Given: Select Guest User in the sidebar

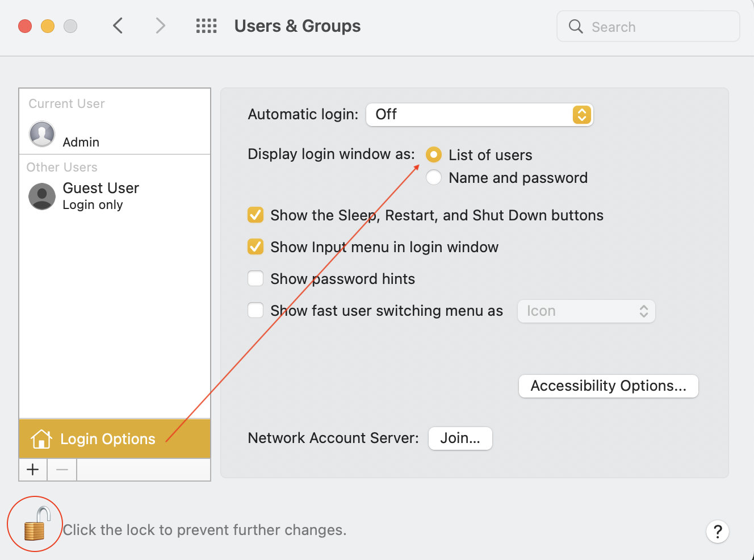Looking at the screenshot, I should pyautogui.click(x=115, y=197).
